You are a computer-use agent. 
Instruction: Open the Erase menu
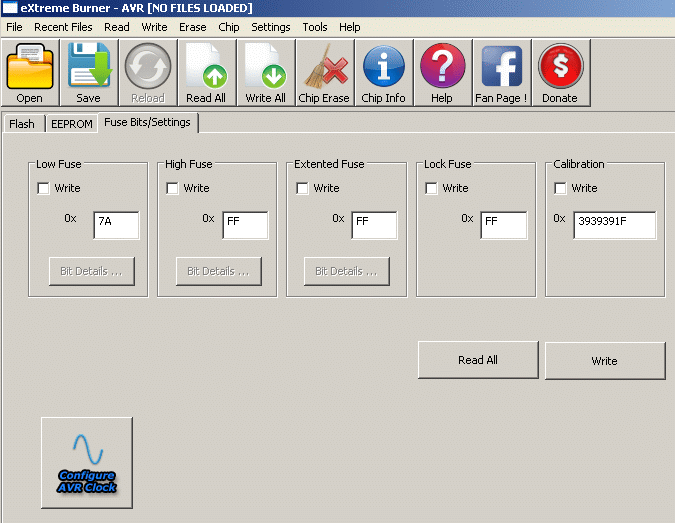pyautogui.click(x=192, y=27)
